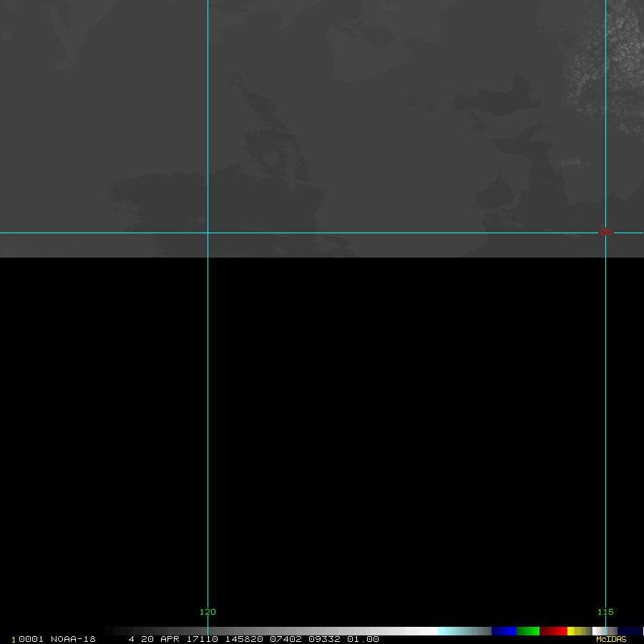644x644 pixels.
Task: Click the NOAA-18 satellite name text
Action: coord(72,639)
